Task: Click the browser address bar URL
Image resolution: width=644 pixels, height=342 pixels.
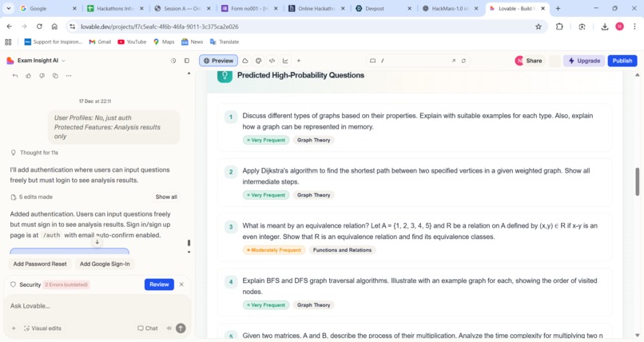Action: 159,26
